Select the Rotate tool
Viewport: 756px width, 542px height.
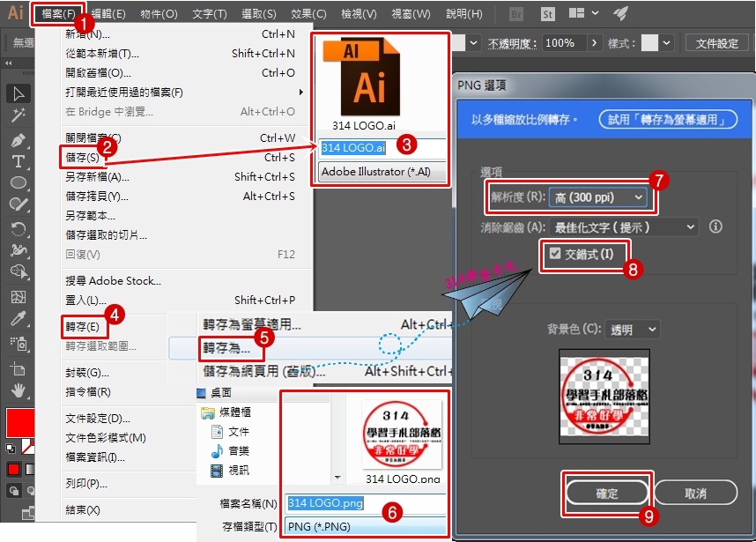pos(19,228)
